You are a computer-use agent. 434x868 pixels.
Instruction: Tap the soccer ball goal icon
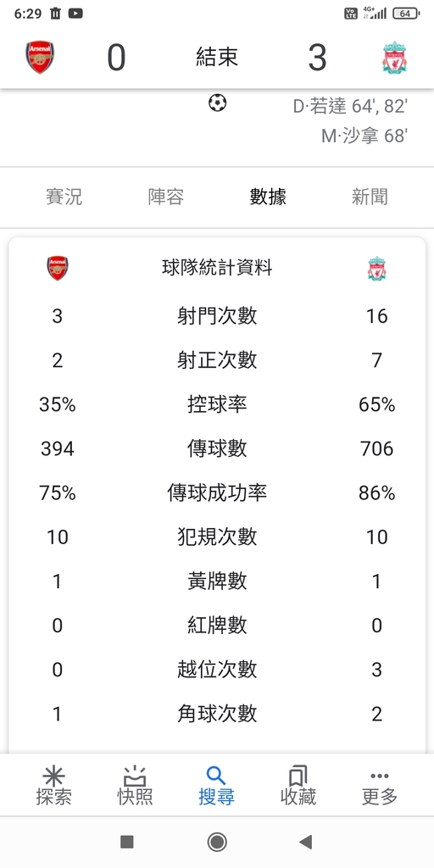(218, 103)
